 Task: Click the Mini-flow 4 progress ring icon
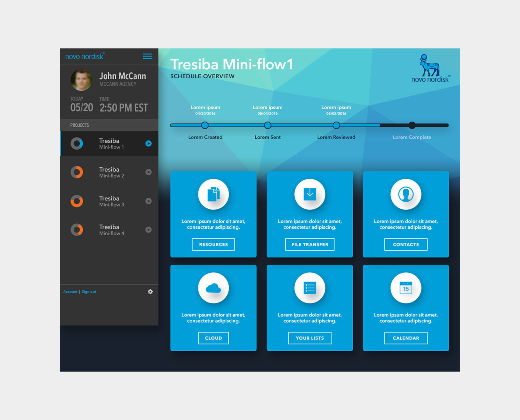(x=77, y=230)
